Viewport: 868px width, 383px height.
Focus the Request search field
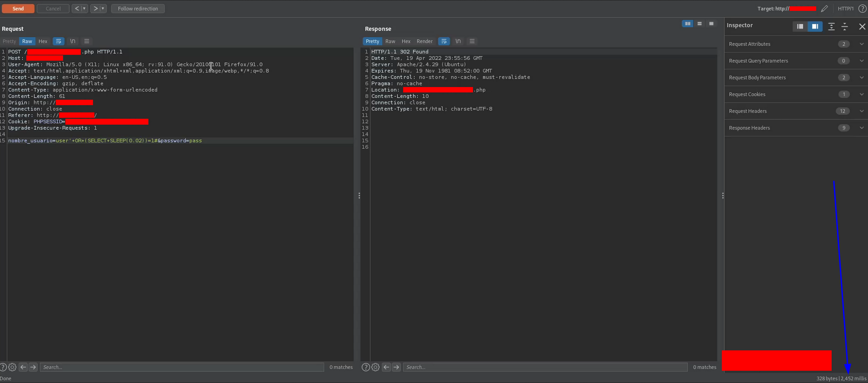[182, 367]
